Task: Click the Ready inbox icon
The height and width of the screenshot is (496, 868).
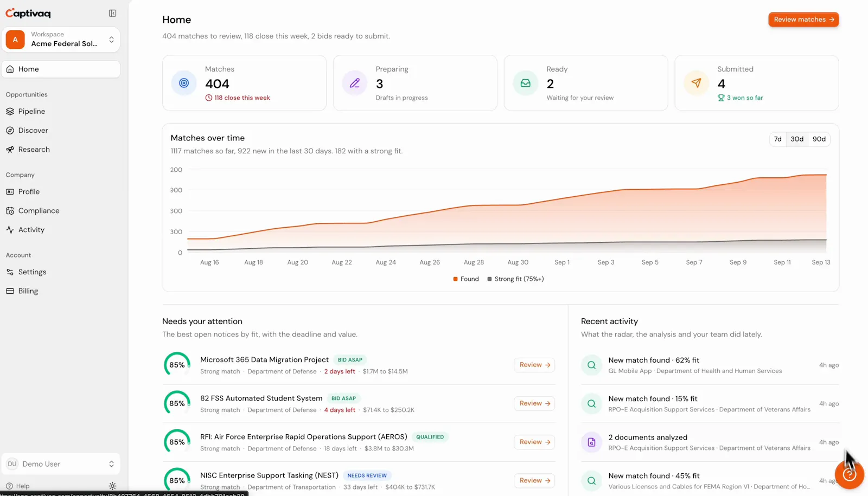Action: (x=526, y=83)
